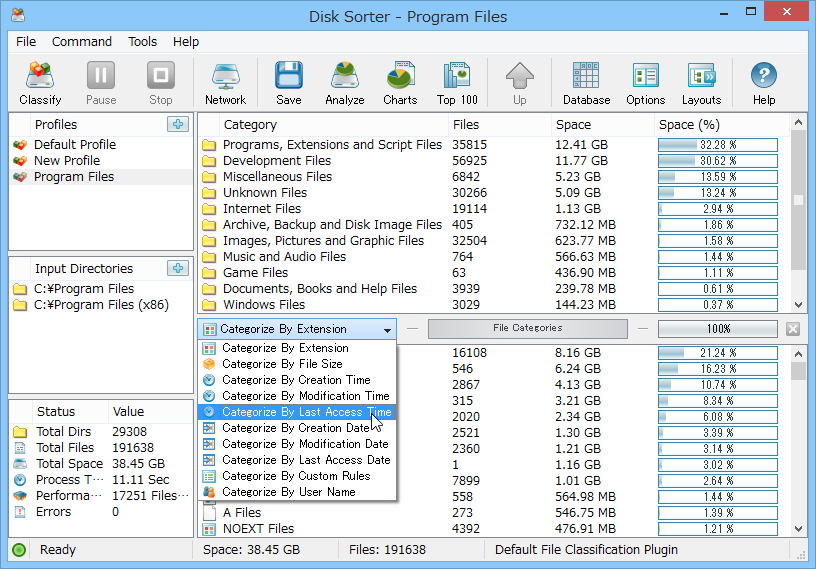Click the 30.62 % space bar
This screenshot has width=816, height=569.
[x=718, y=161]
